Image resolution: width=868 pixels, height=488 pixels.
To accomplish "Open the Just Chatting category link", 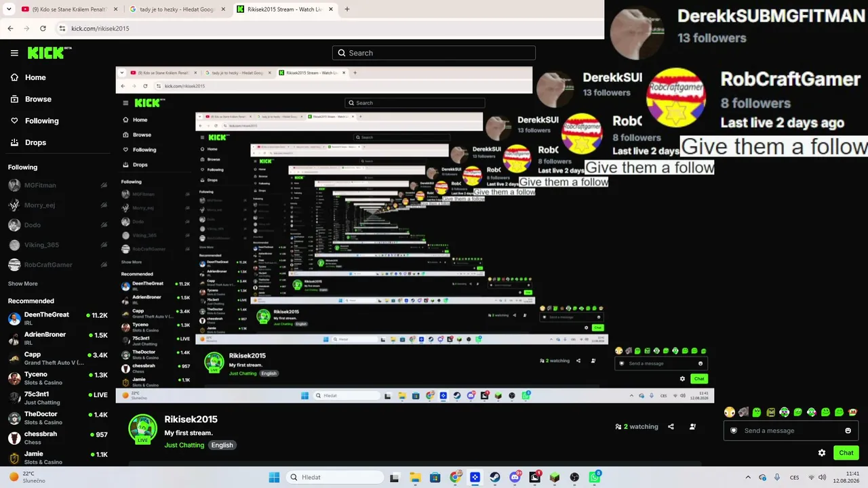I will [183, 445].
